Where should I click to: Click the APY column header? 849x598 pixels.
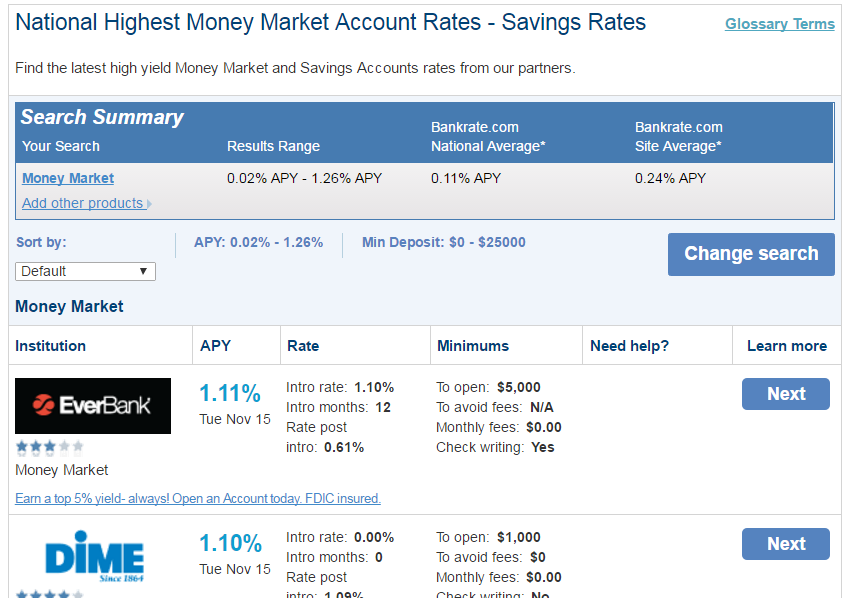click(215, 346)
